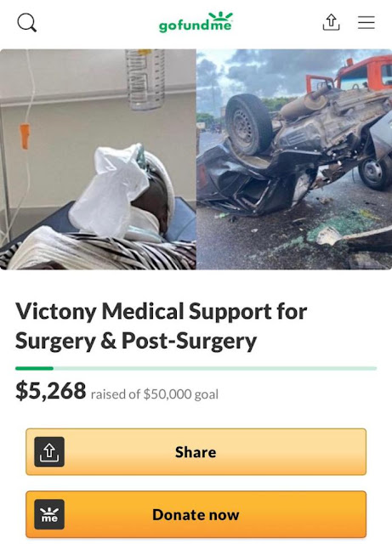This screenshot has width=392, height=544.
Task: Open the hamburger menu
Action: point(366,22)
